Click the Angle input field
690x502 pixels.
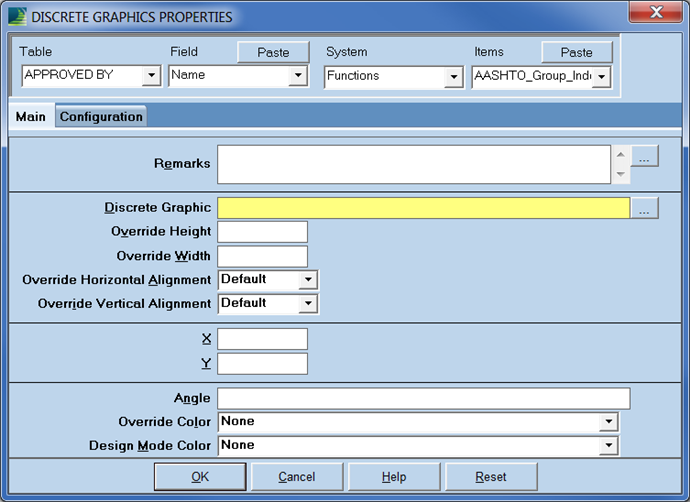(424, 399)
